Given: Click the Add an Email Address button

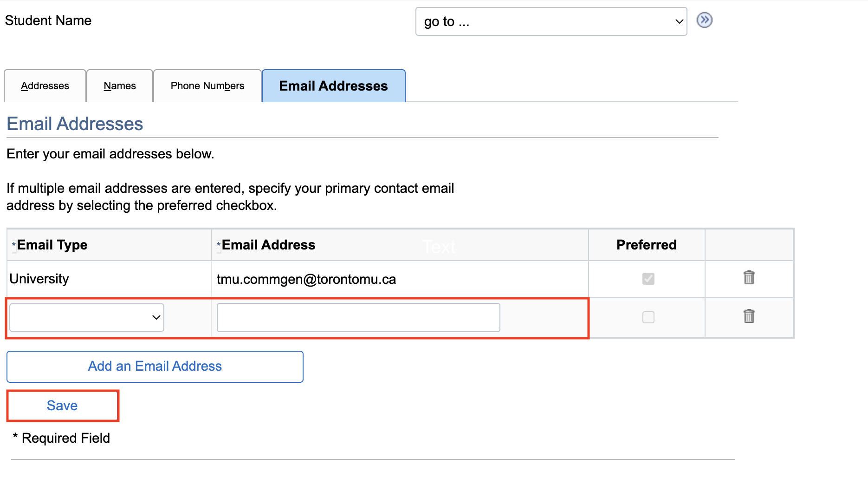Looking at the screenshot, I should [155, 367].
